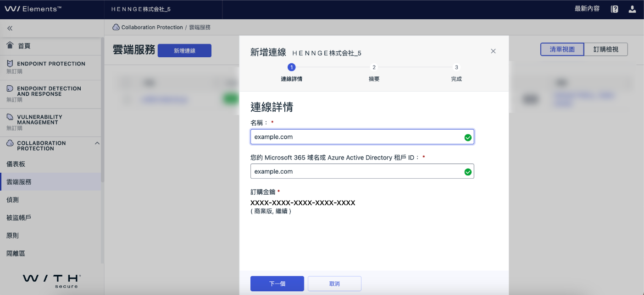Click the Microsoft 365 tenant ID field

coord(362,171)
